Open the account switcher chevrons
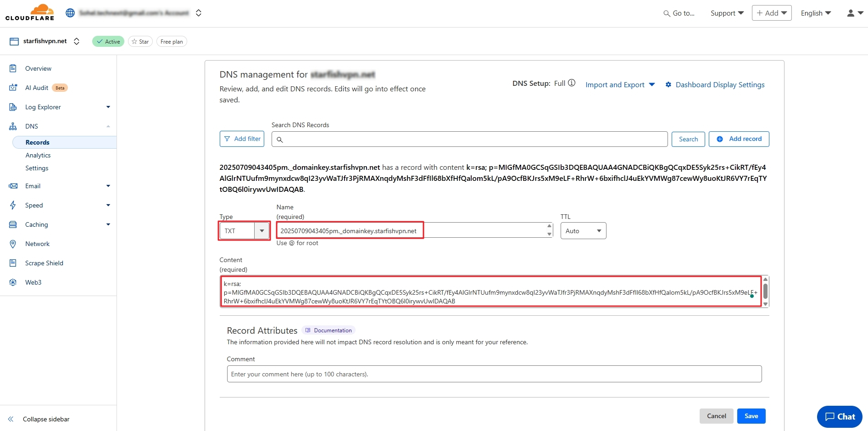 coord(199,13)
